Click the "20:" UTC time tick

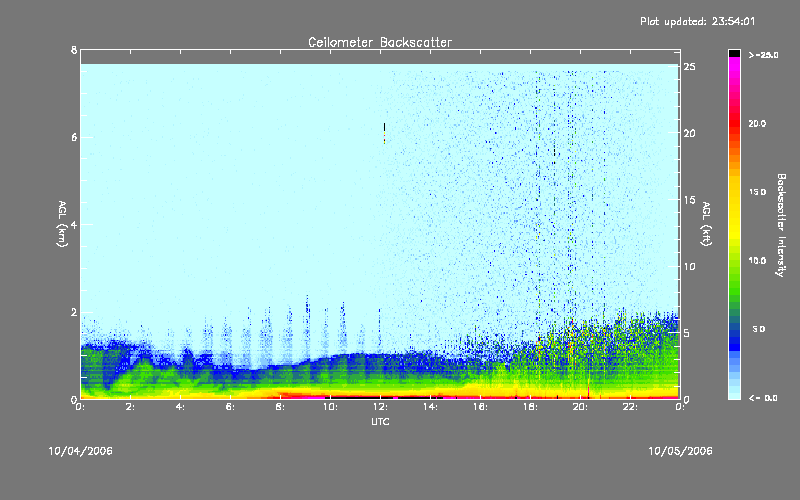[x=580, y=407]
